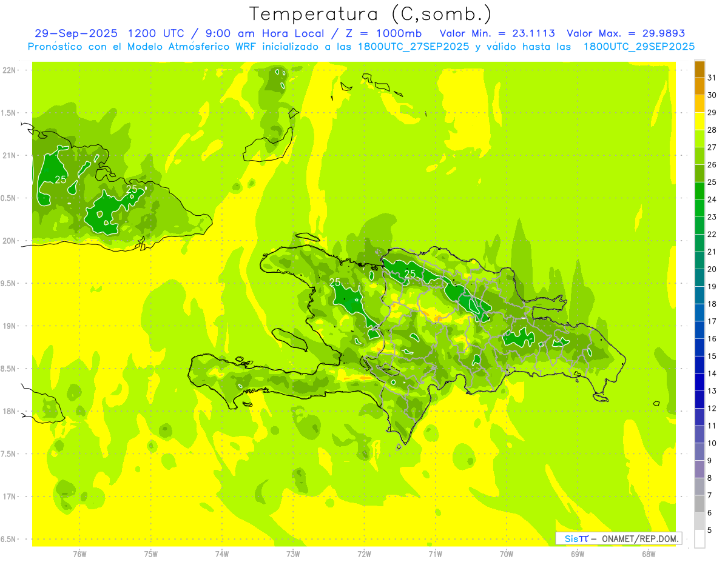Select the pressure level "Z = 1000mb"
The image size is (728, 562).
click(x=382, y=33)
